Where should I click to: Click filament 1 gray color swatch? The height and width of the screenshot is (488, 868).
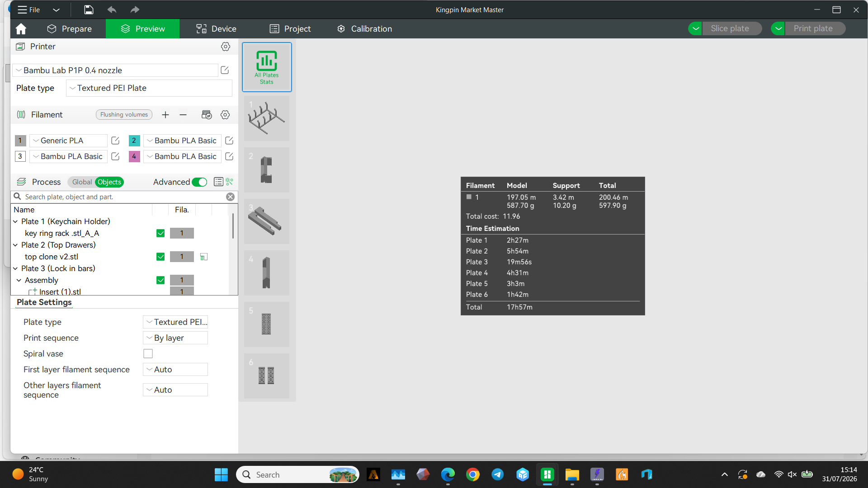[20, 141]
